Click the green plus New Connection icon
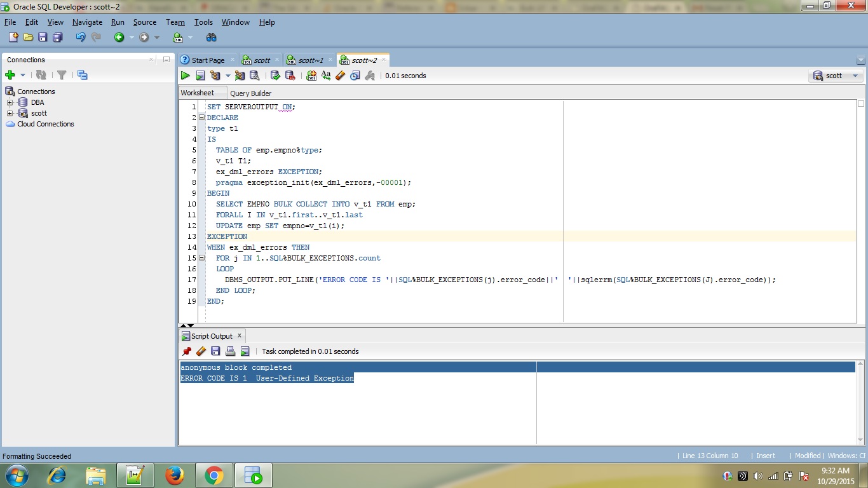The width and height of the screenshot is (868, 488). tap(10, 75)
